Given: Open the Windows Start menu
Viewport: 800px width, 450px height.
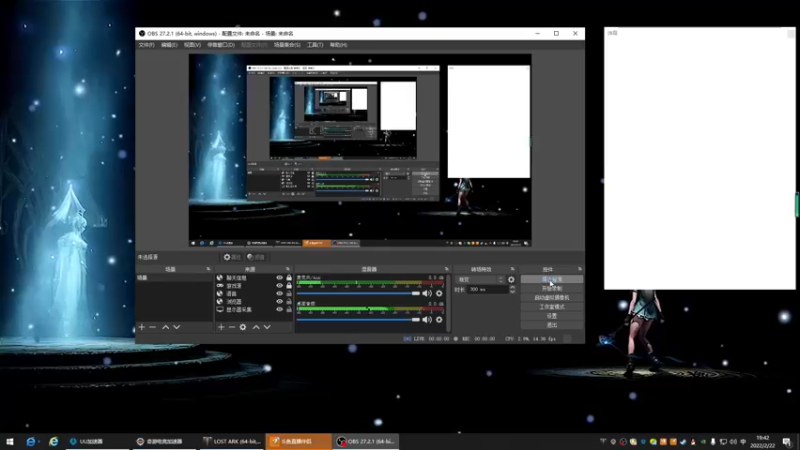Looking at the screenshot, I should 9,441.
